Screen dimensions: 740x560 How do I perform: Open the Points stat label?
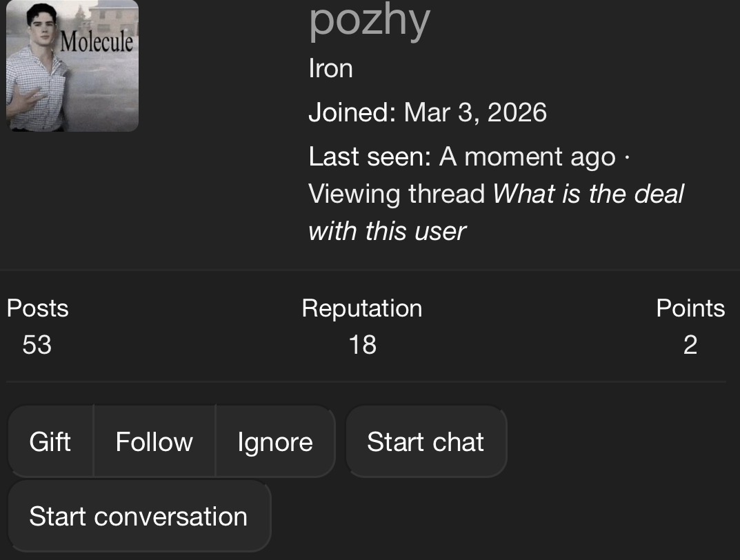(690, 308)
